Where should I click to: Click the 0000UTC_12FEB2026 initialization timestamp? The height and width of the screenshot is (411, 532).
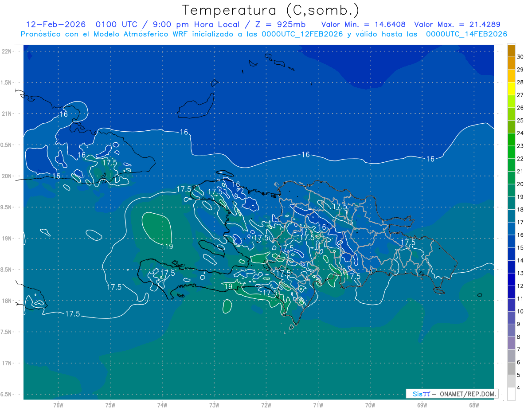[302, 34]
